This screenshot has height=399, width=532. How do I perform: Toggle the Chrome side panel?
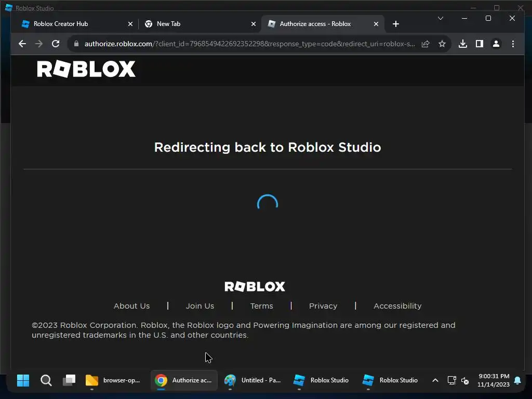point(480,44)
